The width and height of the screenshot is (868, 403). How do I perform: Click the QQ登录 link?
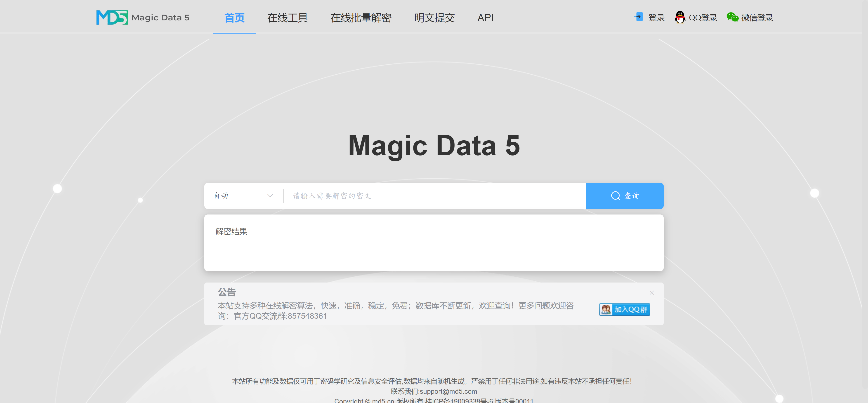pos(703,18)
